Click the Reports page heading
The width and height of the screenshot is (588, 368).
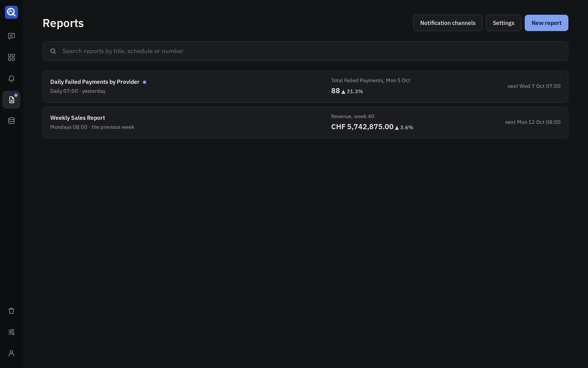pos(63,23)
